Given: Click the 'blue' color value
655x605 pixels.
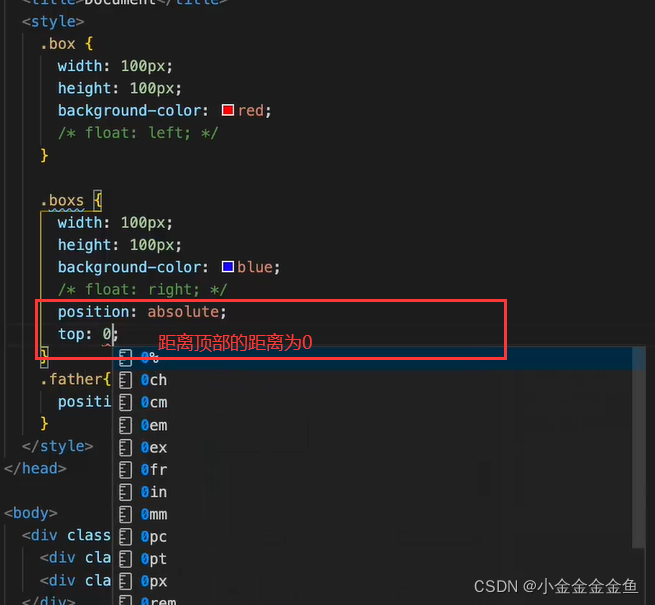Looking at the screenshot, I should click(x=255, y=267).
